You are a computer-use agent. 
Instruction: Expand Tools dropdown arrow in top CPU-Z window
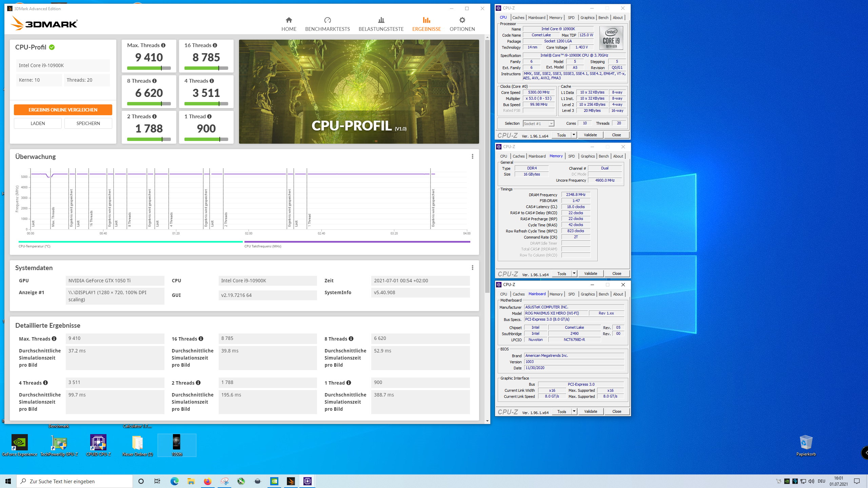pos(574,135)
